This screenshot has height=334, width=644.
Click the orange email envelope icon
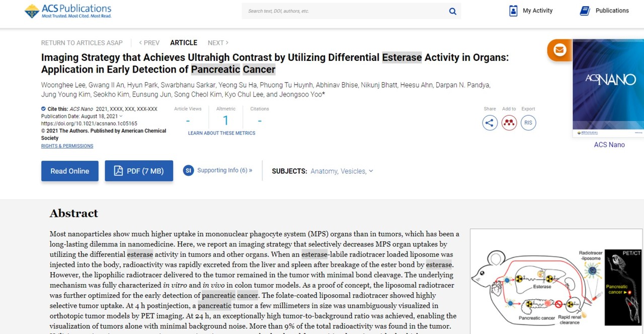(559, 50)
